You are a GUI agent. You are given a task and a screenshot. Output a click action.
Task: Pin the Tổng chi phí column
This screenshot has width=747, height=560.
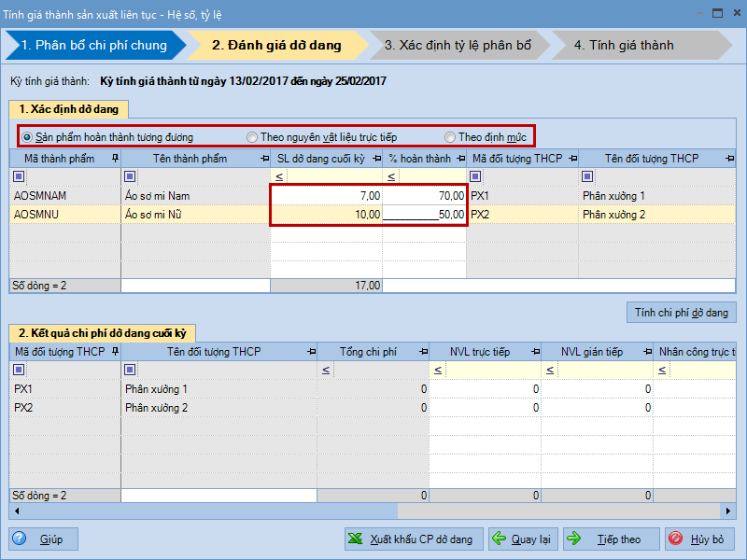click(x=420, y=352)
